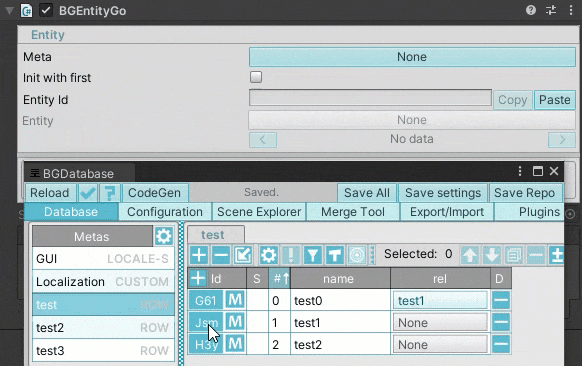Screen dimensions: 582x366
Task: Open the BGEntityGo preset settings icon
Action: 551,10
